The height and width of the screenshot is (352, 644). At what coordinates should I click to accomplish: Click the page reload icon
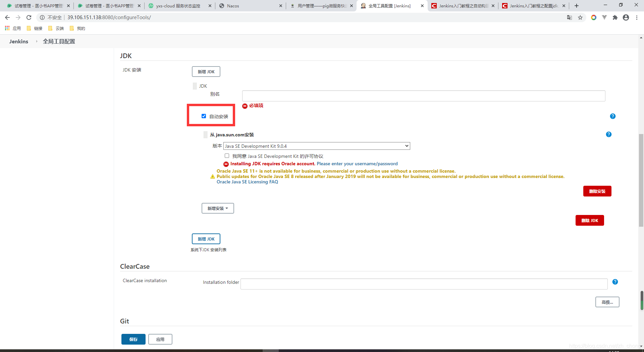pyautogui.click(x=29, y=17)
